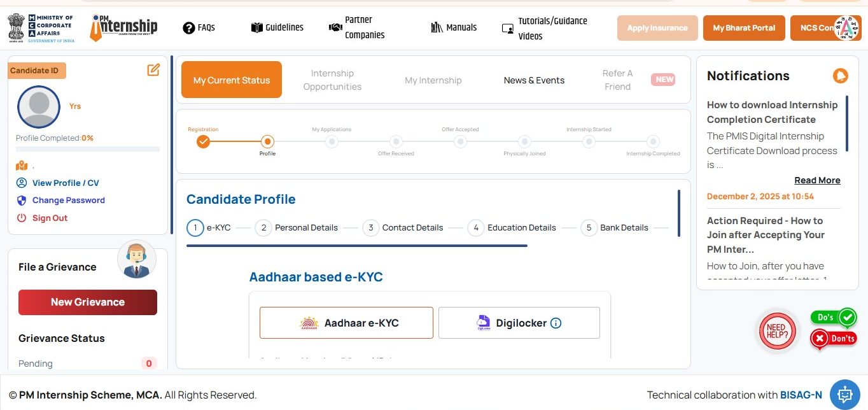Open the chatbot robot icon
Viewport: 868px width, 410px height.
(845, 395)
